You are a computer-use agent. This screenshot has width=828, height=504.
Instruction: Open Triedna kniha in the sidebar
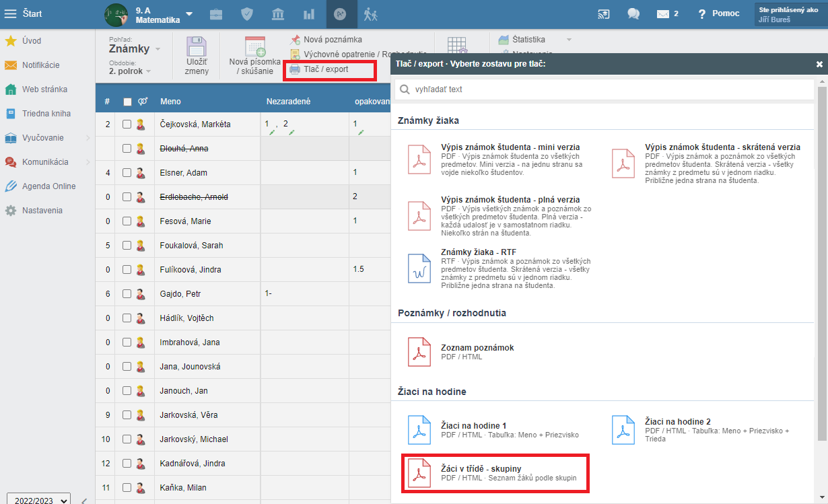click(46, 114)
